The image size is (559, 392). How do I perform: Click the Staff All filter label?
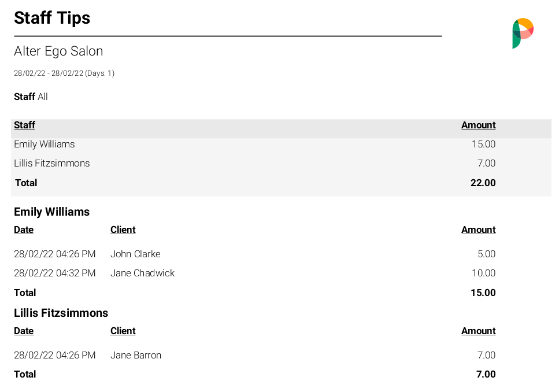(x=31, y=97)
